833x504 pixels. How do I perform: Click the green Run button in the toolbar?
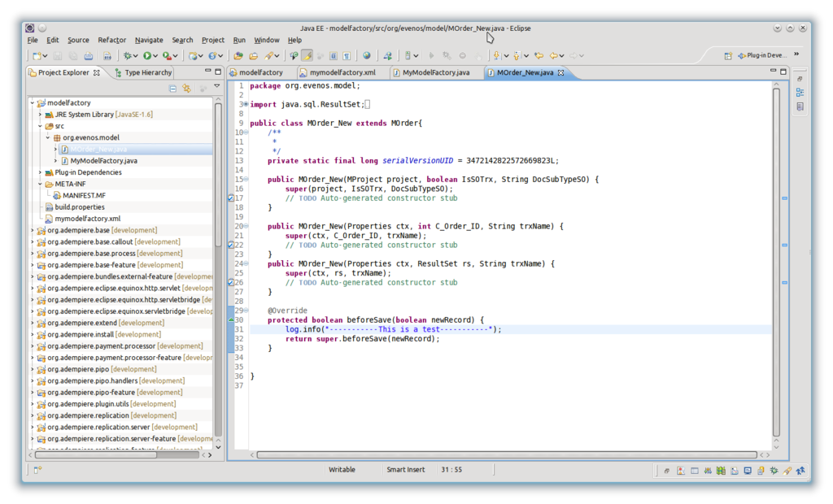[148, 56]
